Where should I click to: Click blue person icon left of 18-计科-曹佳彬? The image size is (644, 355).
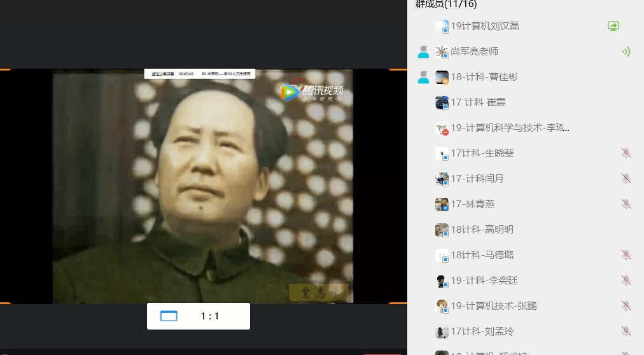(423, 78)
